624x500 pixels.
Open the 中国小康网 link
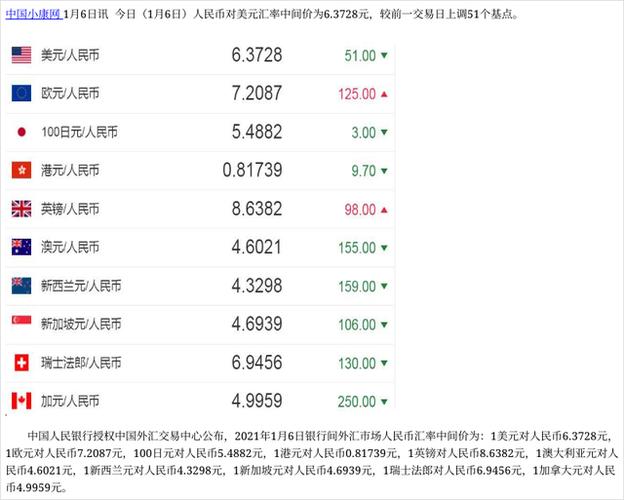(30, 16)
